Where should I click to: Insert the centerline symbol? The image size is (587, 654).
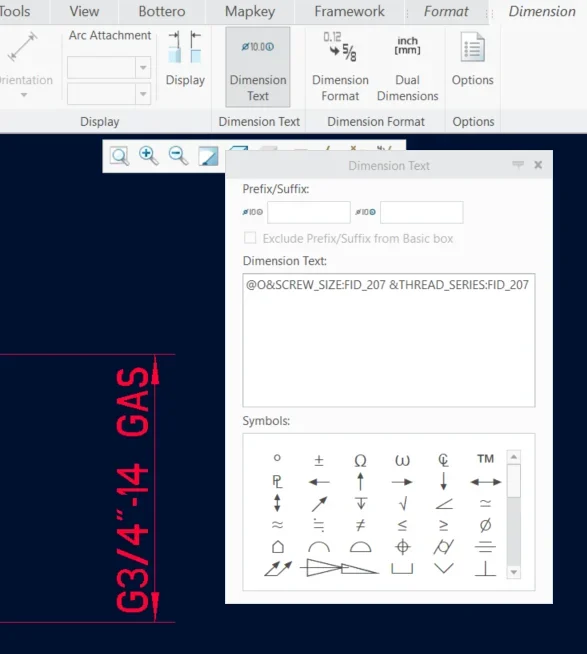point(443,460)
